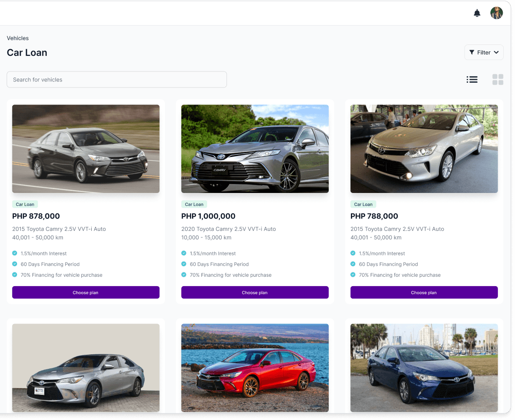Click Car Loan tag on PHP 1,000,000 card

tap(194, 204)
